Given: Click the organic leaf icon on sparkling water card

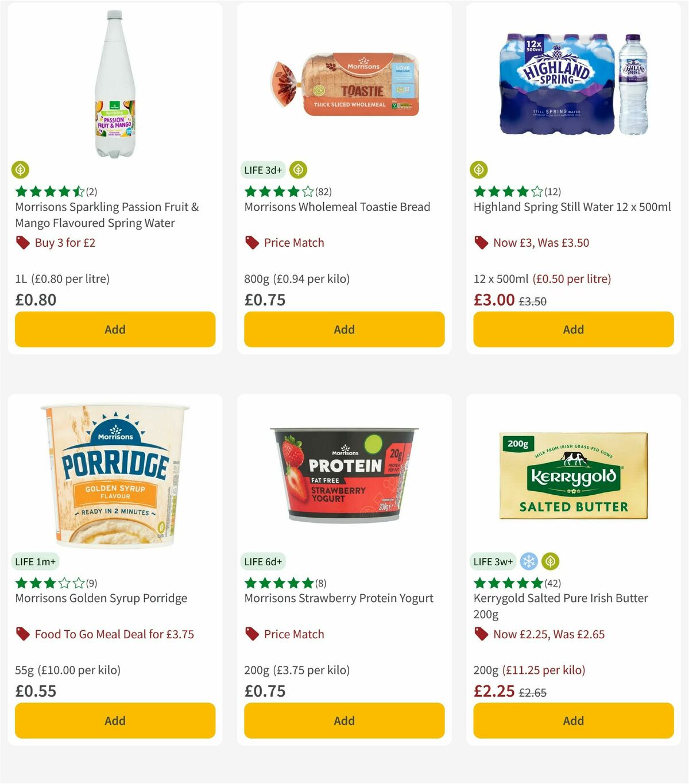Looking at the screenshot, I should pos(21,170).
